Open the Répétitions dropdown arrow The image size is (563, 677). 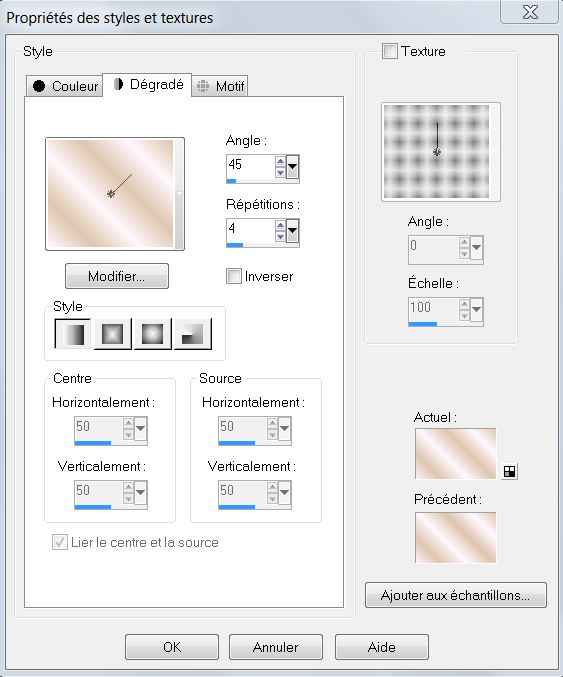point(292,231)
